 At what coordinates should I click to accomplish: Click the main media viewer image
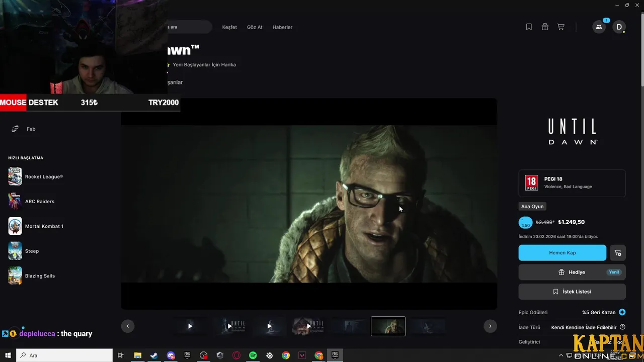click(x=309, y=204)
